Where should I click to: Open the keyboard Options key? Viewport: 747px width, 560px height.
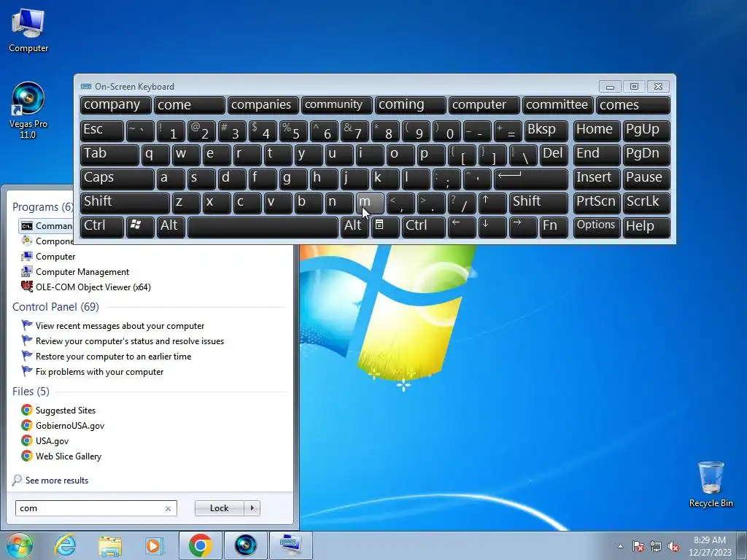pos(597,227)
